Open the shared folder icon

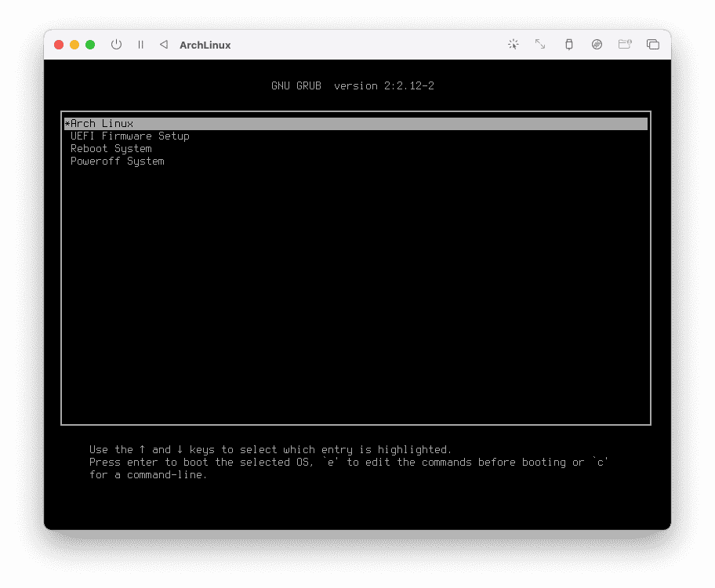coord(625,44)
